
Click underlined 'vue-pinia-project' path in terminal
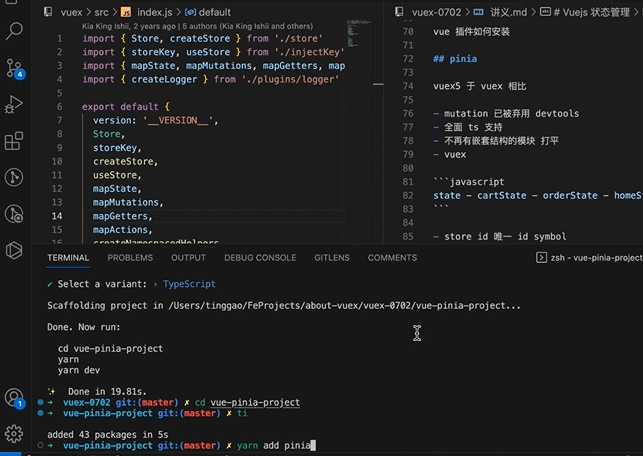[255, 402]
